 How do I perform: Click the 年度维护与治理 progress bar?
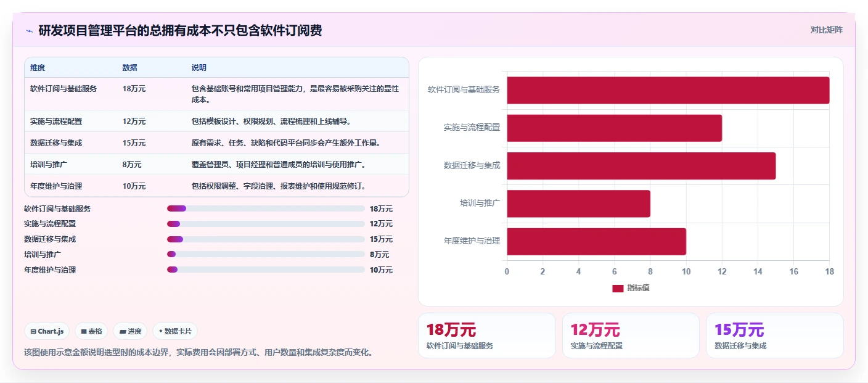click(x=266, y=270)
